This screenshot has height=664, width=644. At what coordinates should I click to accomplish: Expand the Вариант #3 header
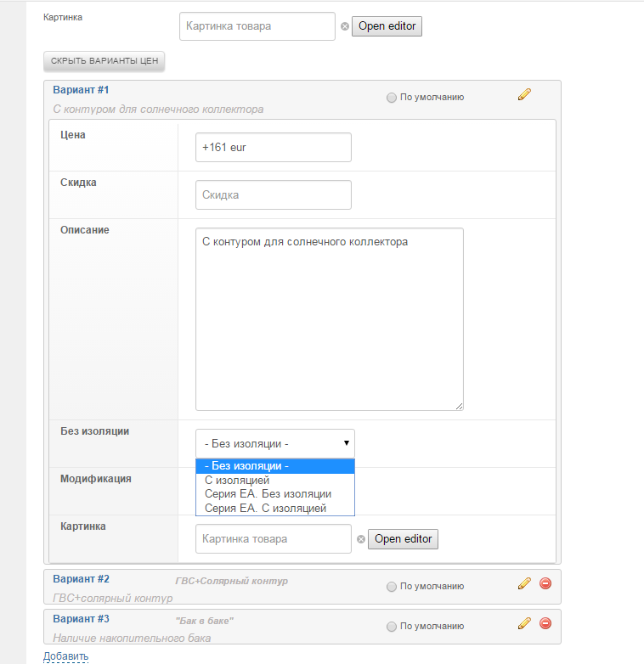[x=82, y=619]
